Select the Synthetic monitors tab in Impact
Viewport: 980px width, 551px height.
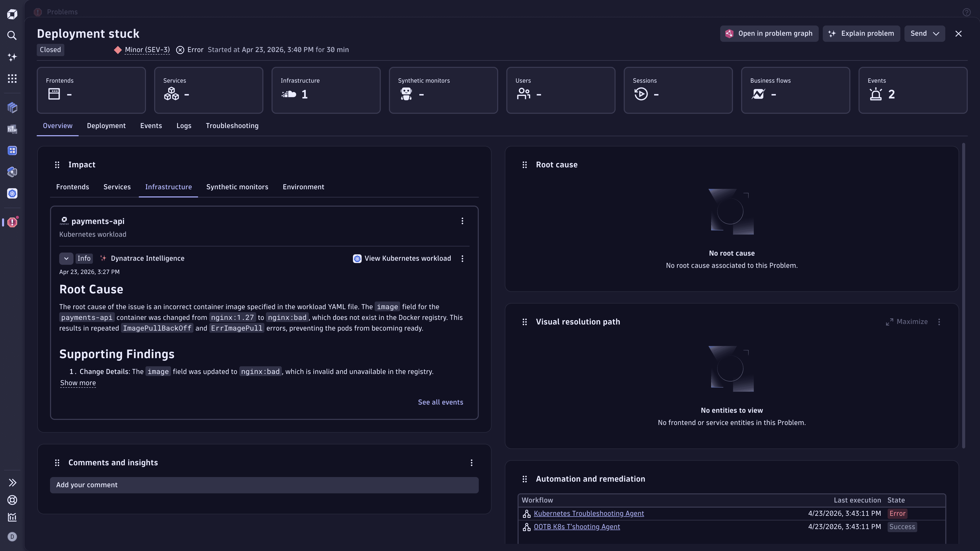point(237,187)
